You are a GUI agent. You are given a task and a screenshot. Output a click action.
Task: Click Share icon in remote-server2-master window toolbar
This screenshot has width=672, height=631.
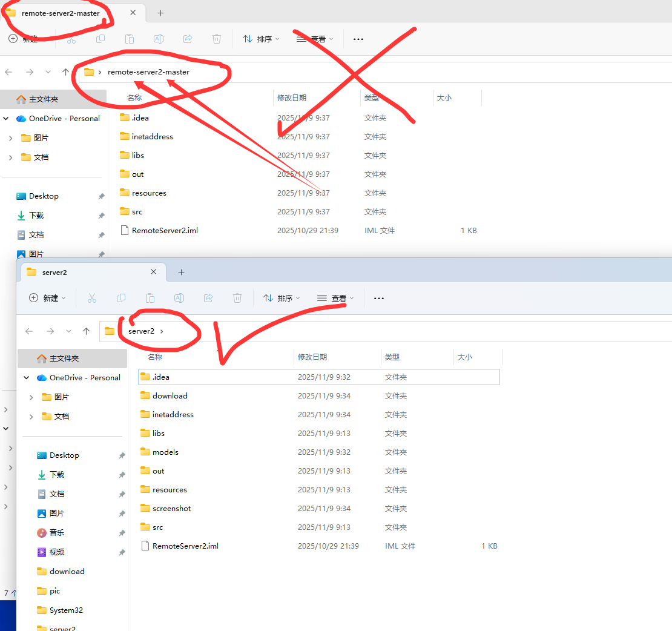tap(188, 39)
